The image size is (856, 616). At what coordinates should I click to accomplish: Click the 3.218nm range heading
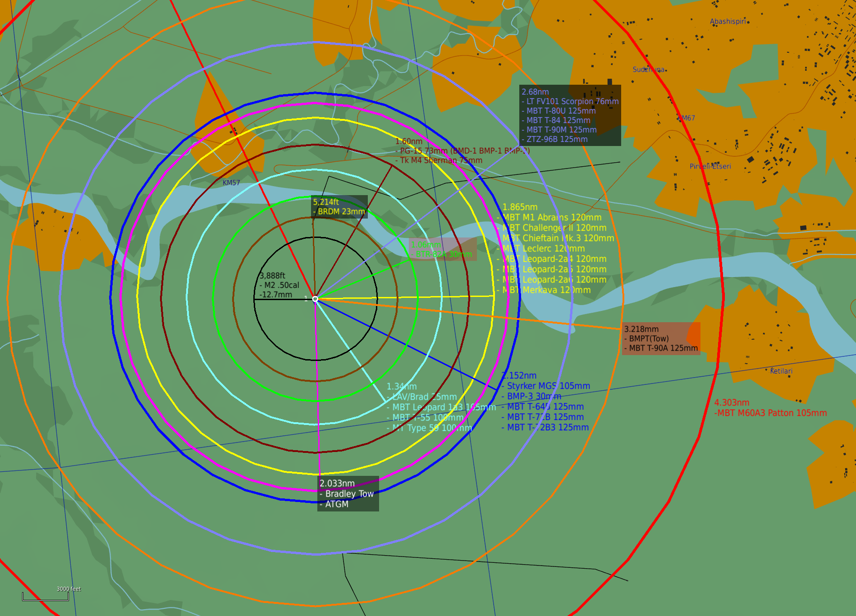641,329
